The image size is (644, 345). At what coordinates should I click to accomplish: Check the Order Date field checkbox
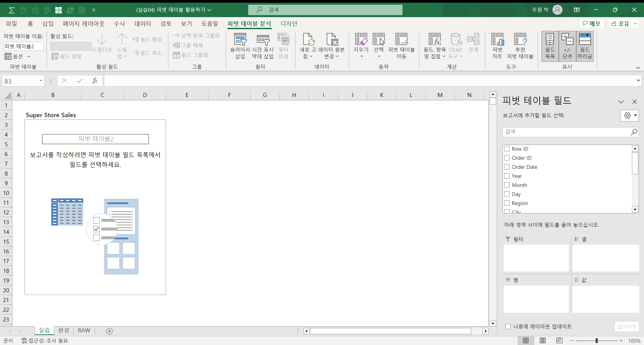507,167
